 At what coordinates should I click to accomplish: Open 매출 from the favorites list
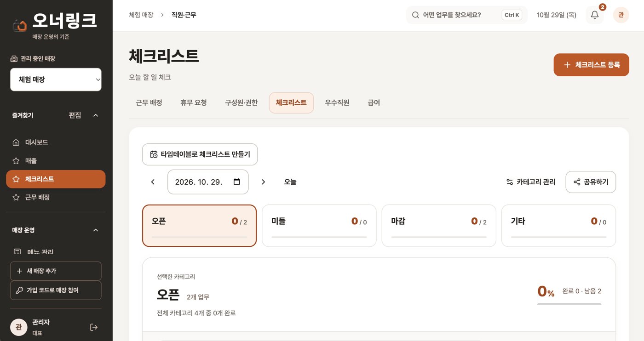coord(56,161)
